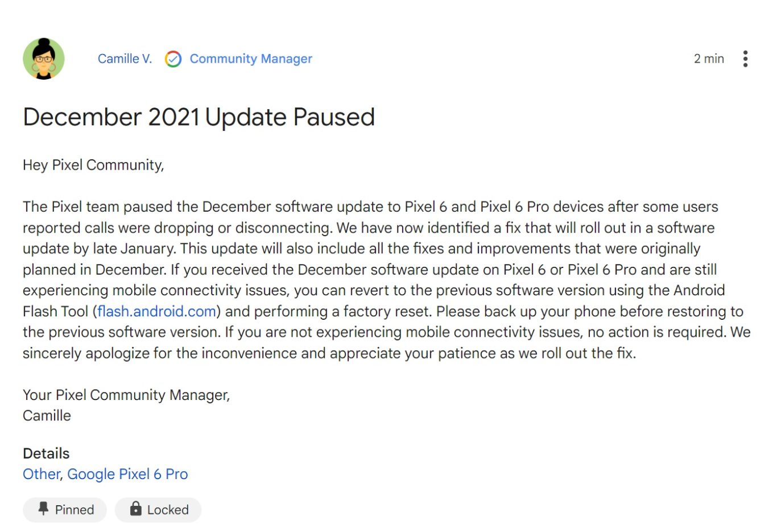Click the Details heading

pyautogui.click(x=46, y=453)
